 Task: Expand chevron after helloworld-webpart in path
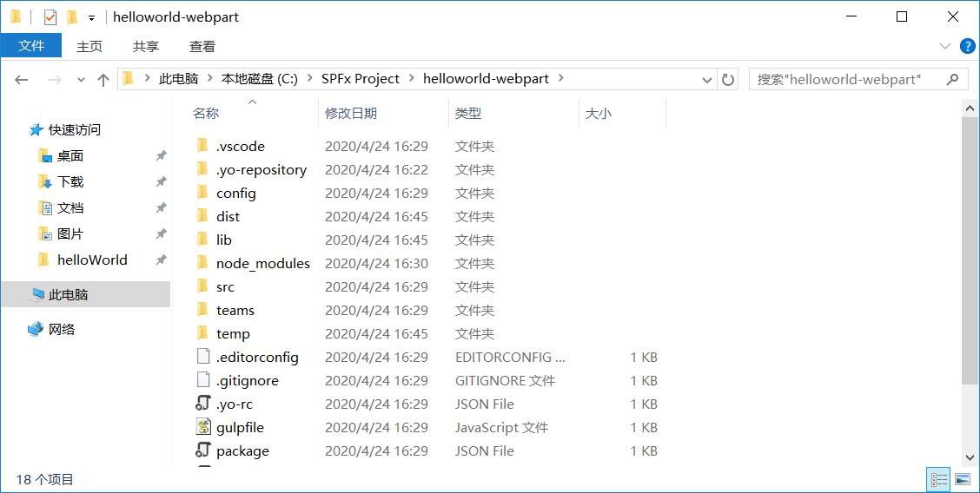(x=560, y=79)
